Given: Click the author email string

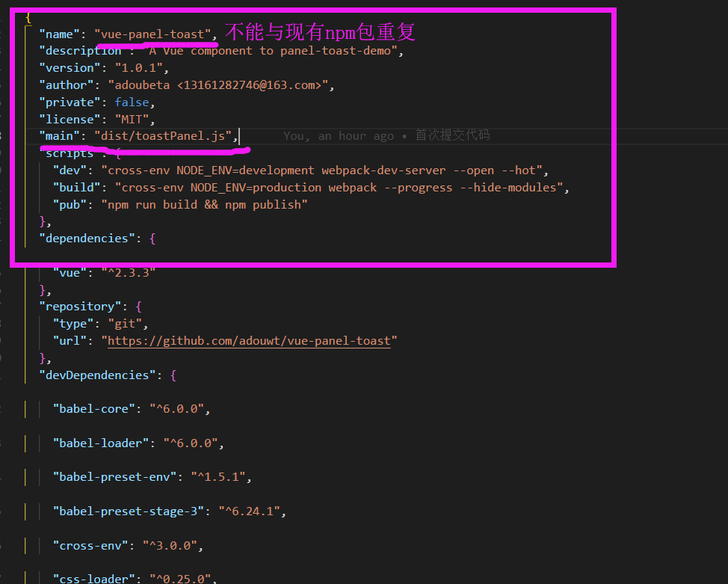Looking at the screenshot, I should pos(220,85).
